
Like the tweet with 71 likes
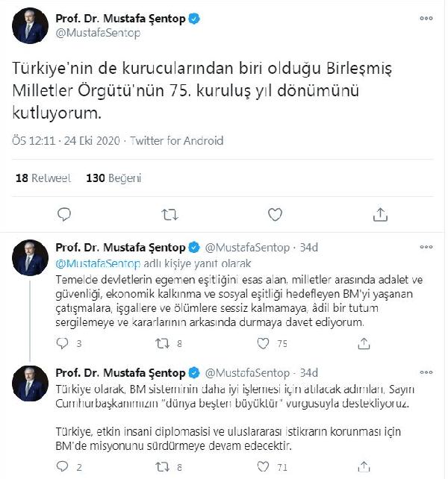[264, 468]
